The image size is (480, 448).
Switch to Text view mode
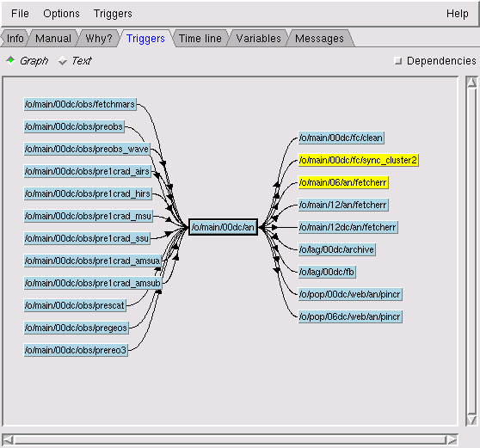pos(63,60)
